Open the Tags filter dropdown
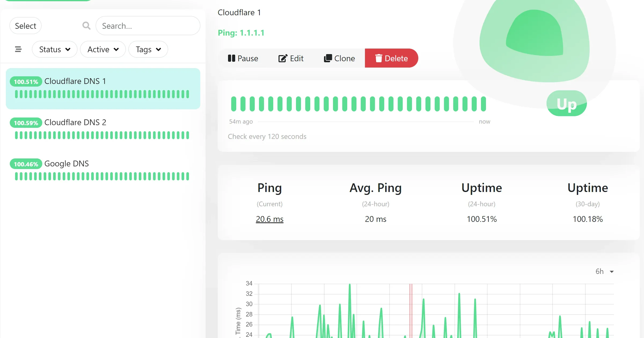The image size is (644, 338). (148, 49)
